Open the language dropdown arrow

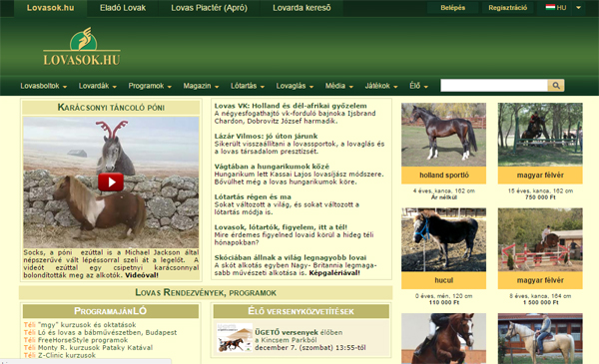(578, 8)
